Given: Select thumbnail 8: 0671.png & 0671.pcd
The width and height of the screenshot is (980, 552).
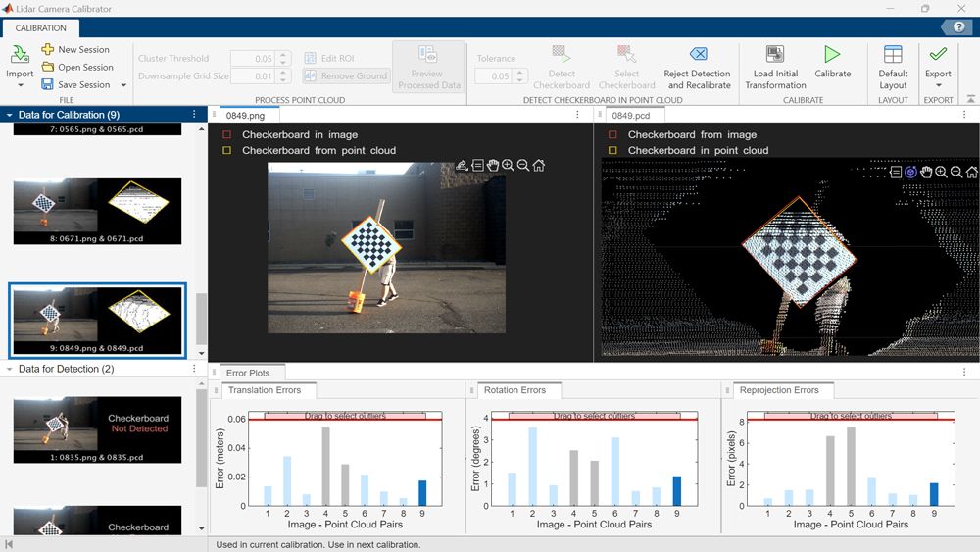Looking at the screenshot, I should (x=97, y=210).
